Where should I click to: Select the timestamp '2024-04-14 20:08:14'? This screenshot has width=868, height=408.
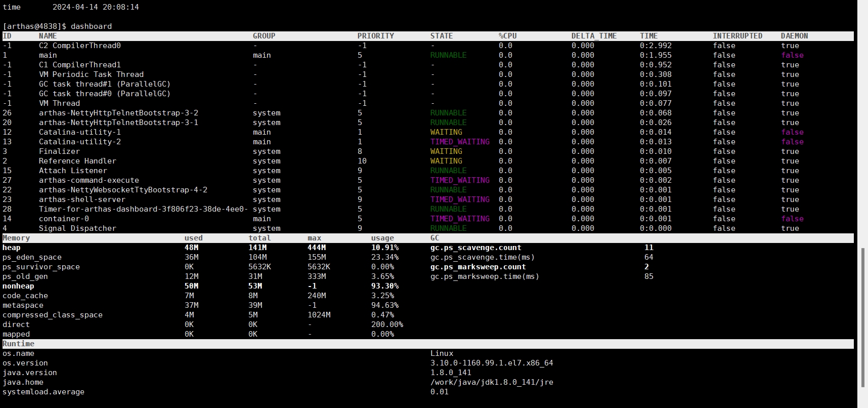tap(96, 7)
